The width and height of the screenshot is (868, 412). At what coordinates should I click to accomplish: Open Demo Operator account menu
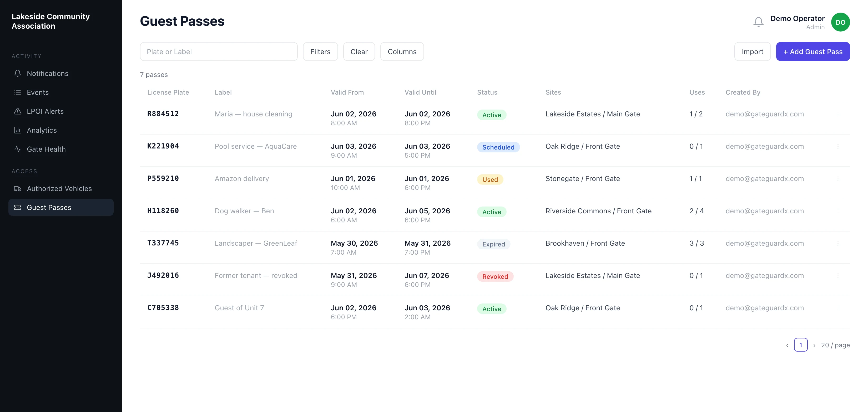pyautogui.click(x=797, y=22)
